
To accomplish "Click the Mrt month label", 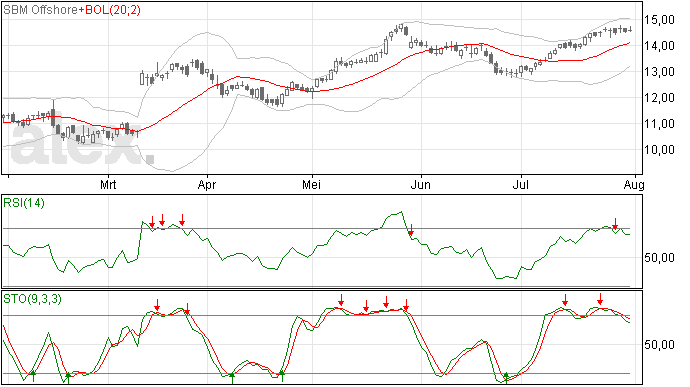I will coord(108,184).
